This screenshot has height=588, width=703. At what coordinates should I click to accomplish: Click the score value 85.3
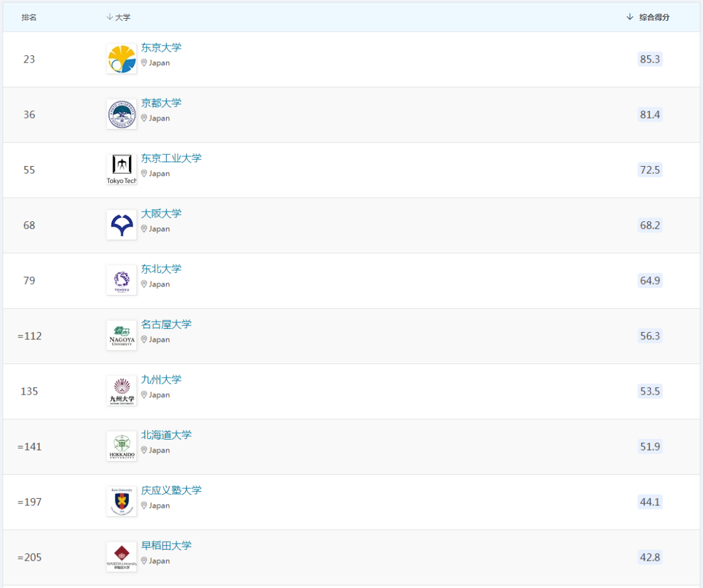point(650,59)
